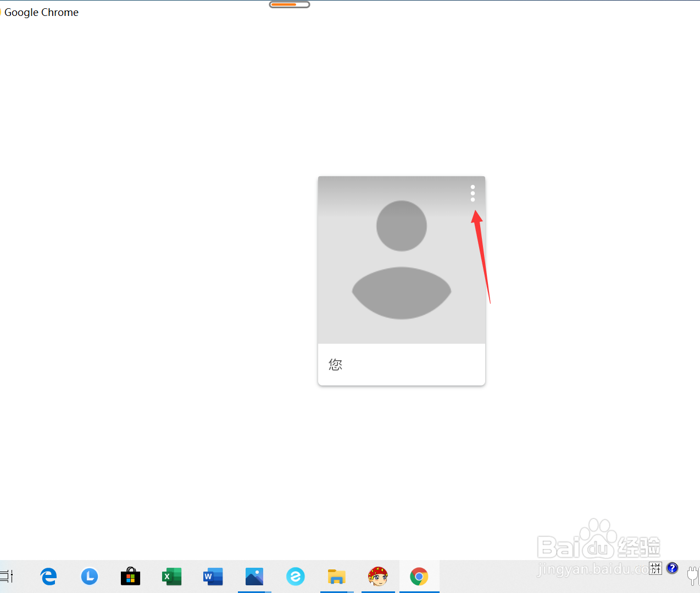700x593 pixels.
Task: Click the orange pill indicator at top
Action: [290, 4]
